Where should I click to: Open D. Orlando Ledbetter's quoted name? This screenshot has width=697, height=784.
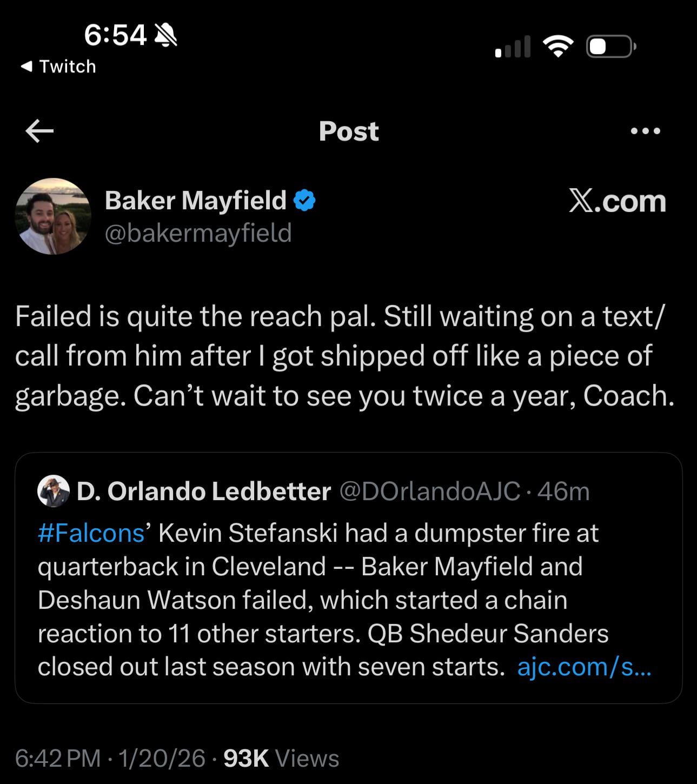pyautogui.click(x=203, y=491)
